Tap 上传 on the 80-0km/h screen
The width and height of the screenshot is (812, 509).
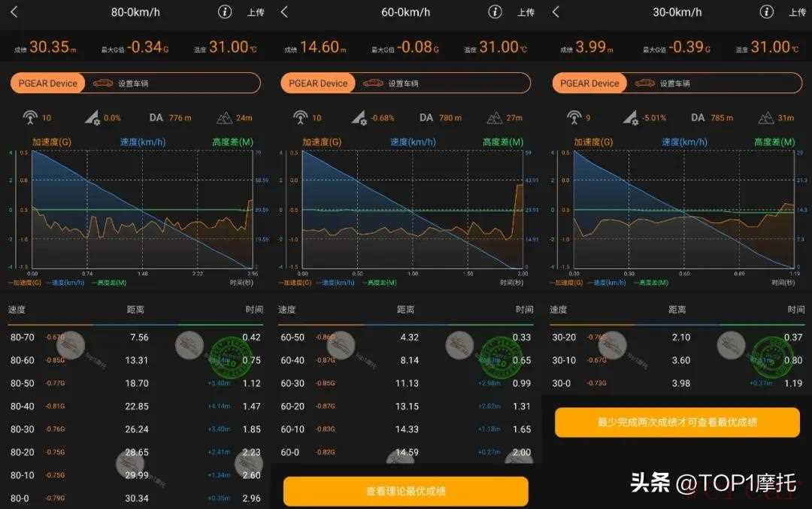pyautogui.click(x=256, y=12)
